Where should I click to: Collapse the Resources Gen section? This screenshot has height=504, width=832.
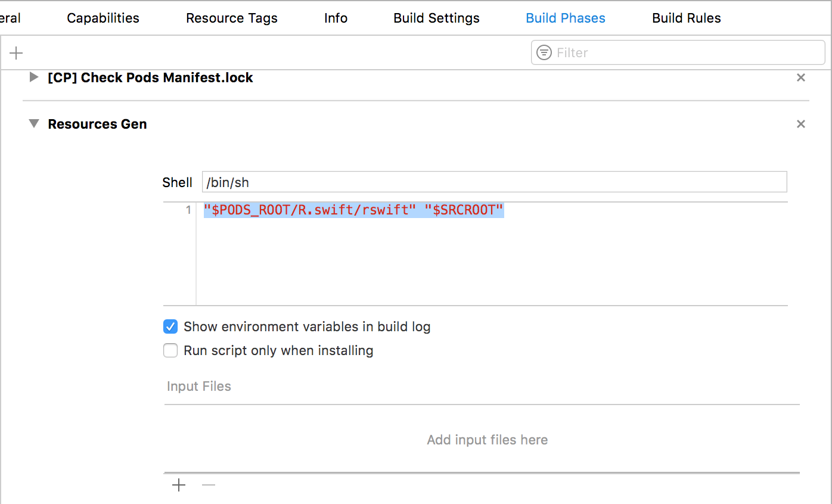[34, 124]
